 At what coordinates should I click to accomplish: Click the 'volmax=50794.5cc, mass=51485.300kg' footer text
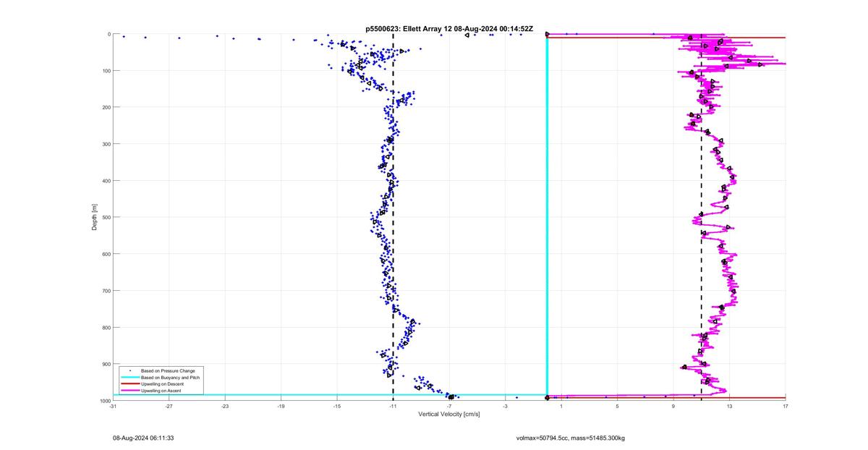(571, 438)
